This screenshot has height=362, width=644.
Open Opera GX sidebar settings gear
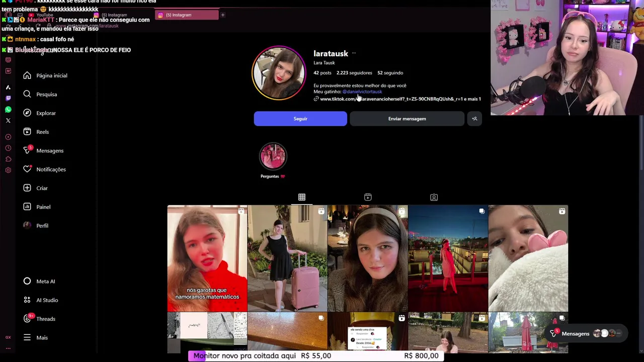[x=8, y=170]
